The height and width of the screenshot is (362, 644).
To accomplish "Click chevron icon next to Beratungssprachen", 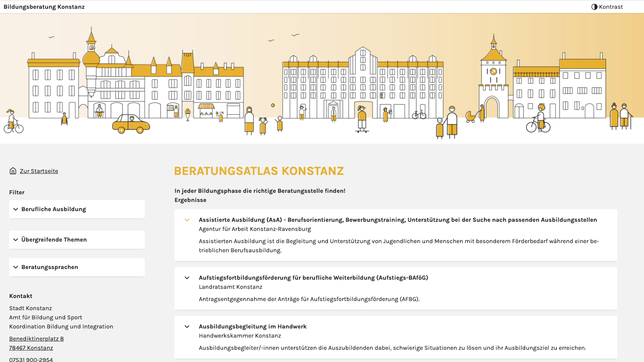I will click(16, 267).
